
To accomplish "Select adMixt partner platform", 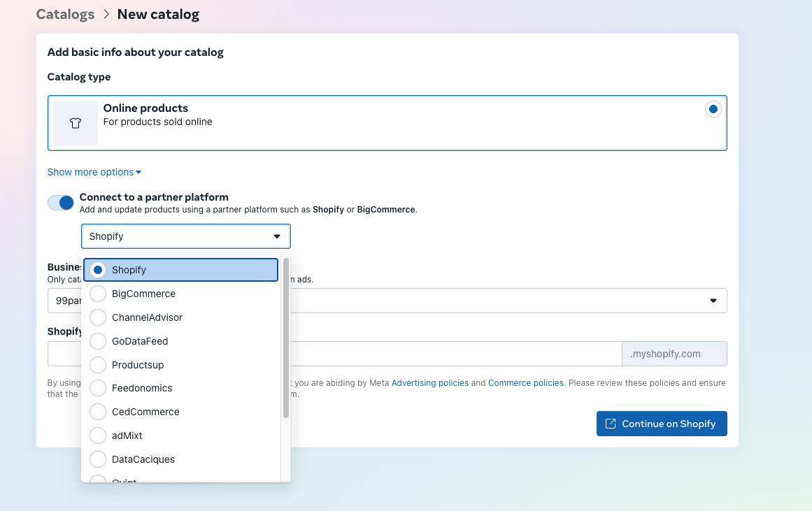I will pos(180,436).
